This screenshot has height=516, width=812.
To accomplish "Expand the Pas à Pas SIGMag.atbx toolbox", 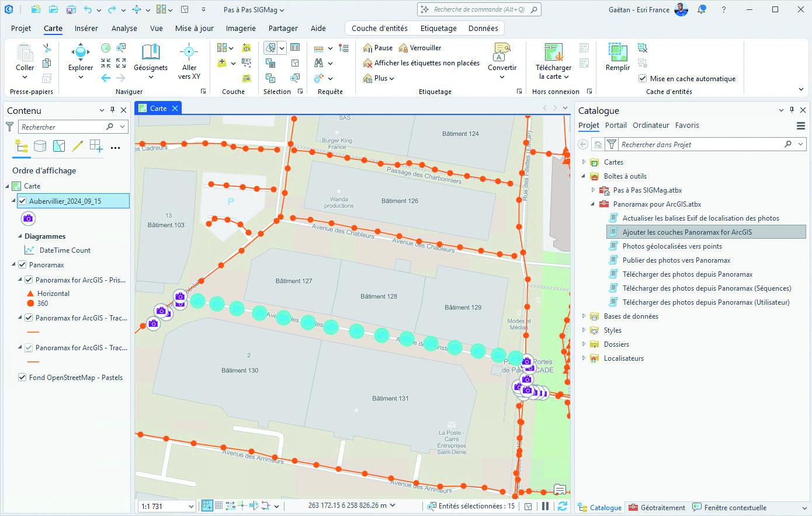I will click(593, 190).
